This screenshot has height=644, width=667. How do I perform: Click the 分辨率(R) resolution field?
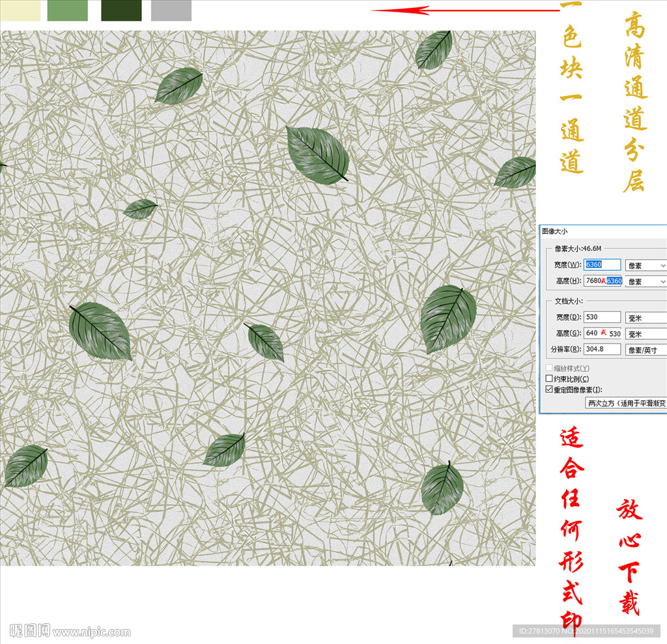coord(602,349)
